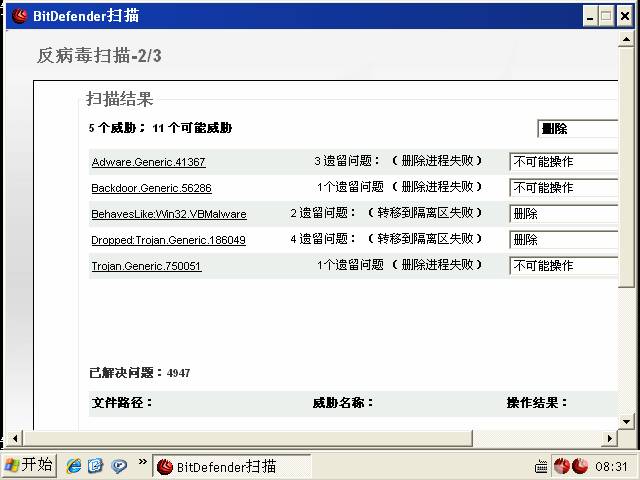Open Adware.Generic.41367 threat link
Image resolution: width=640 pixels, height=480 pixels.
(149, 162)
